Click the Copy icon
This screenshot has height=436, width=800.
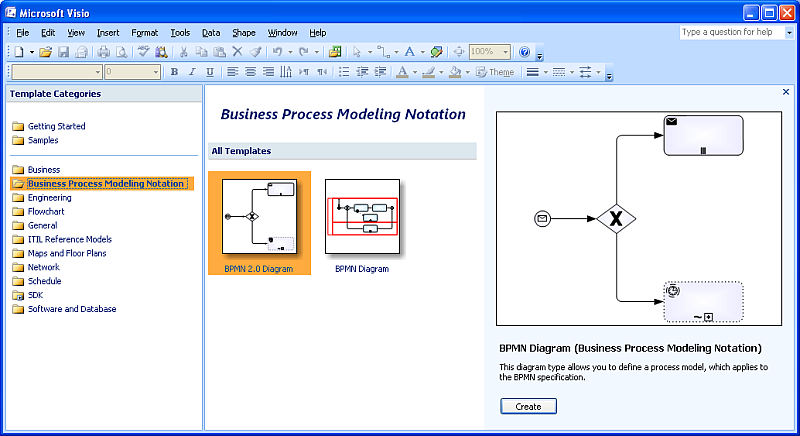(x=202, y=52)
